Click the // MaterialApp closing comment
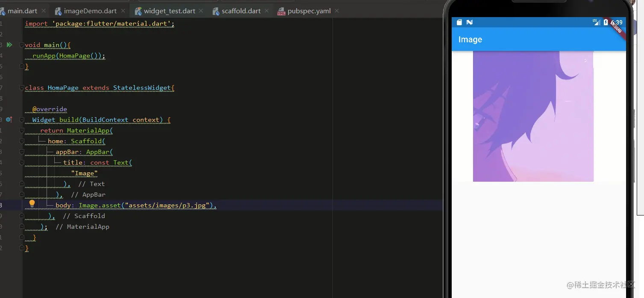 click(82, 227)
